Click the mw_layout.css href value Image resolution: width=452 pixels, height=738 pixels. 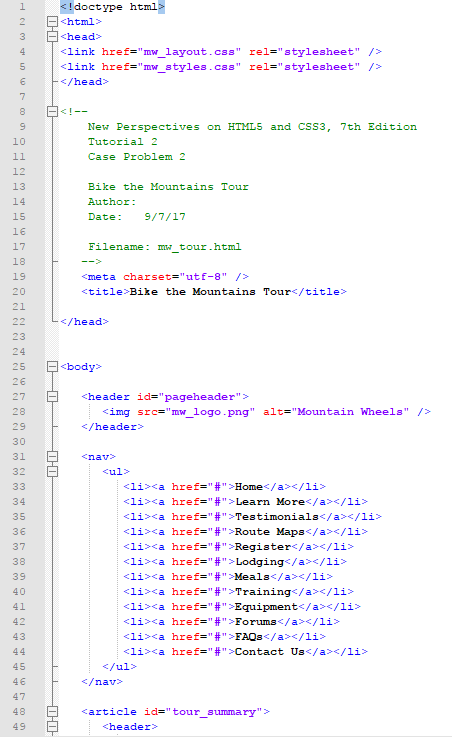click(189, 52)
